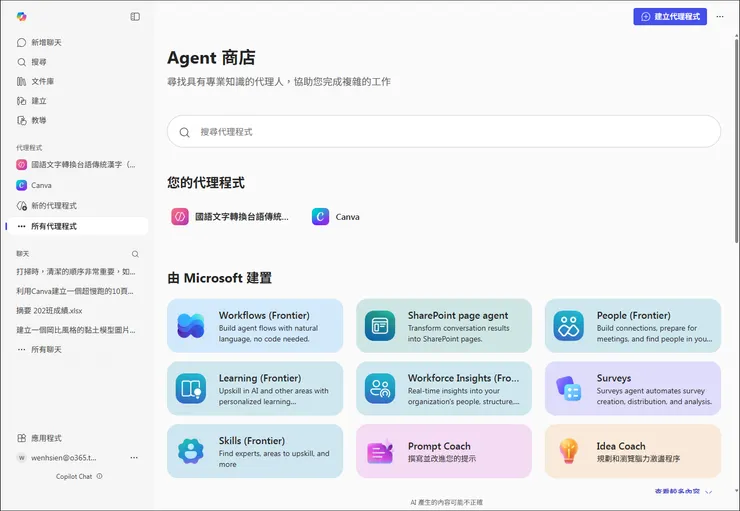Collapse the sidebar with panel toggle icon
The width and height of the screenshot is (740, 511).
(135, 17)
